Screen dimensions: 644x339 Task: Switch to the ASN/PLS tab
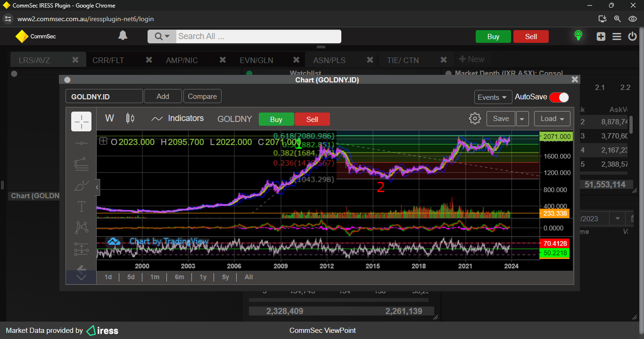click(x=330, y=60)
